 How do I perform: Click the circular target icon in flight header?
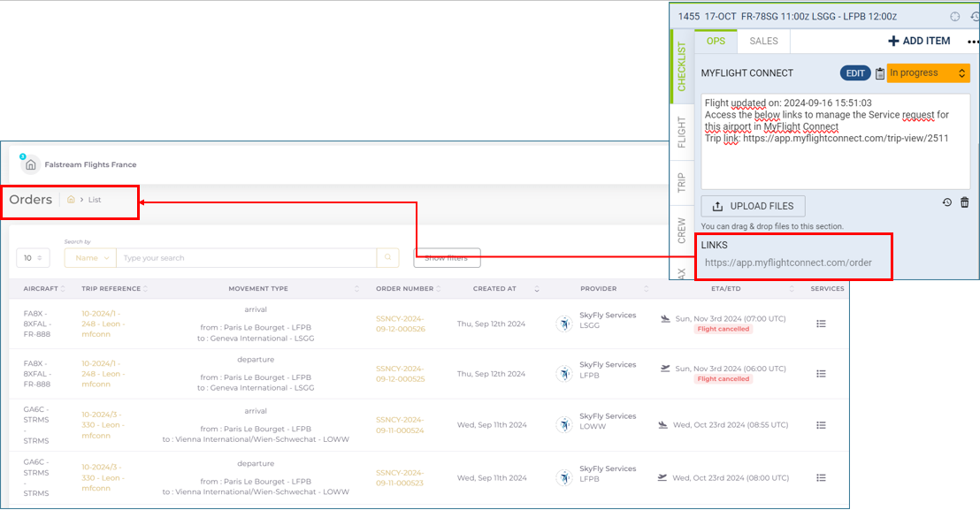tap(955, 17)
